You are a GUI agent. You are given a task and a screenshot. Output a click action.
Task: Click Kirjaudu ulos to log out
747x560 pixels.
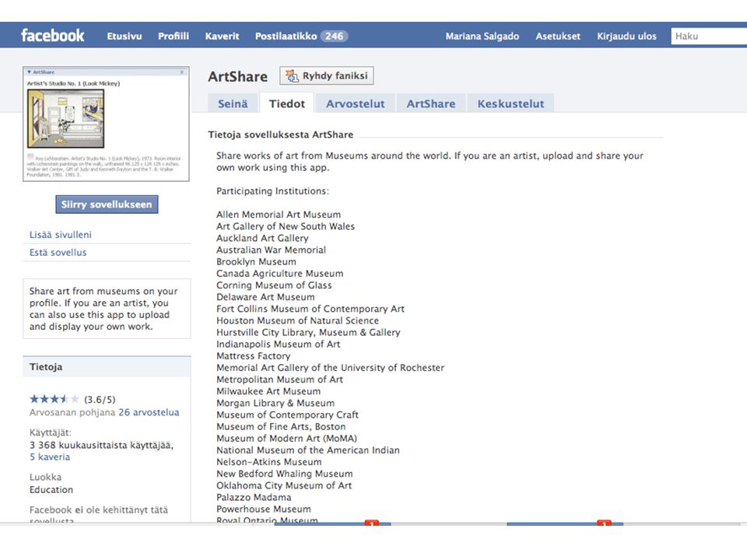coord(626,37)
